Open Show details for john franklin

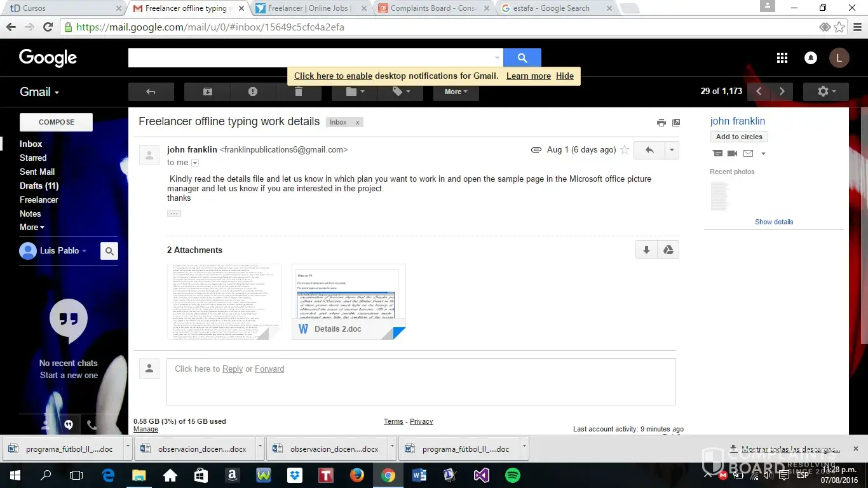coord(774,222)
